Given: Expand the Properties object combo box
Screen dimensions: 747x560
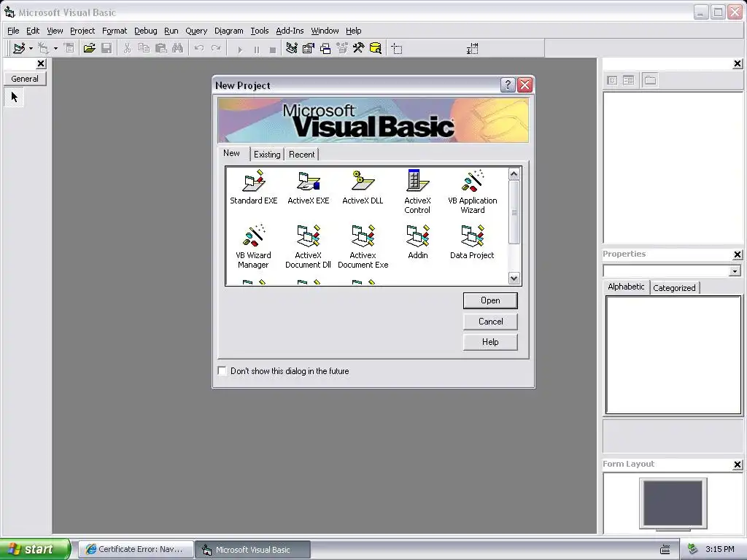Looking at the screenshot, I should [x=735, y=271].
